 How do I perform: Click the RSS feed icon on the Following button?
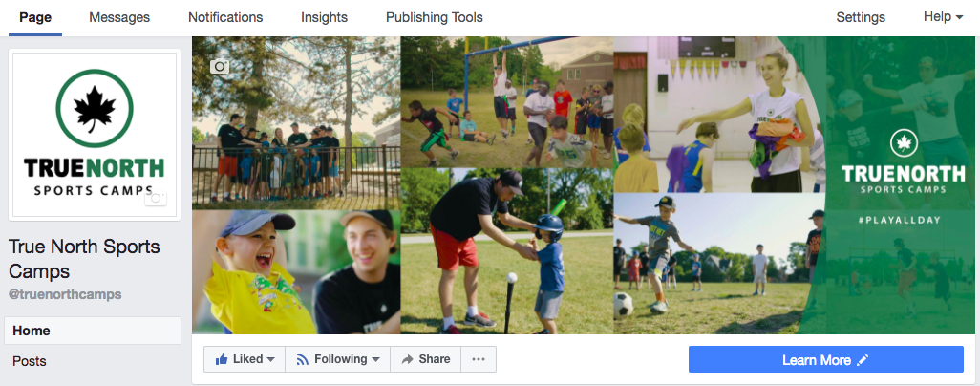click(x=303, y=359)
